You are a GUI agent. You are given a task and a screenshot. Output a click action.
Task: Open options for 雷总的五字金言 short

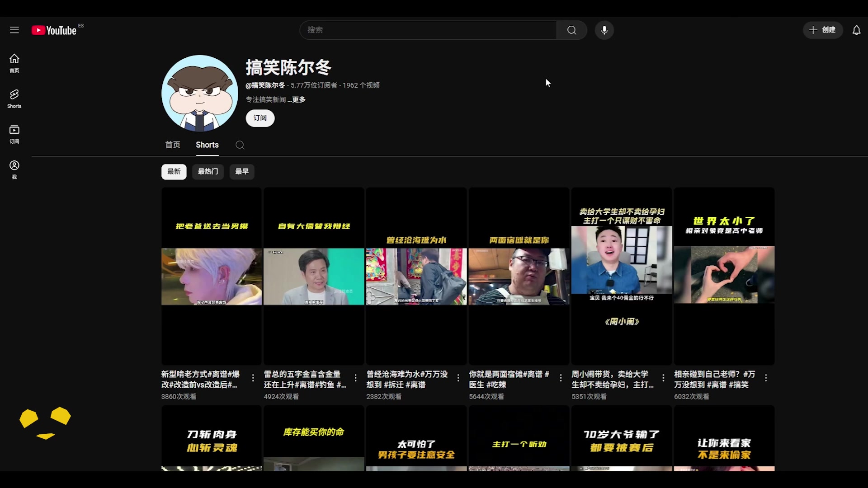click(356, 378)
